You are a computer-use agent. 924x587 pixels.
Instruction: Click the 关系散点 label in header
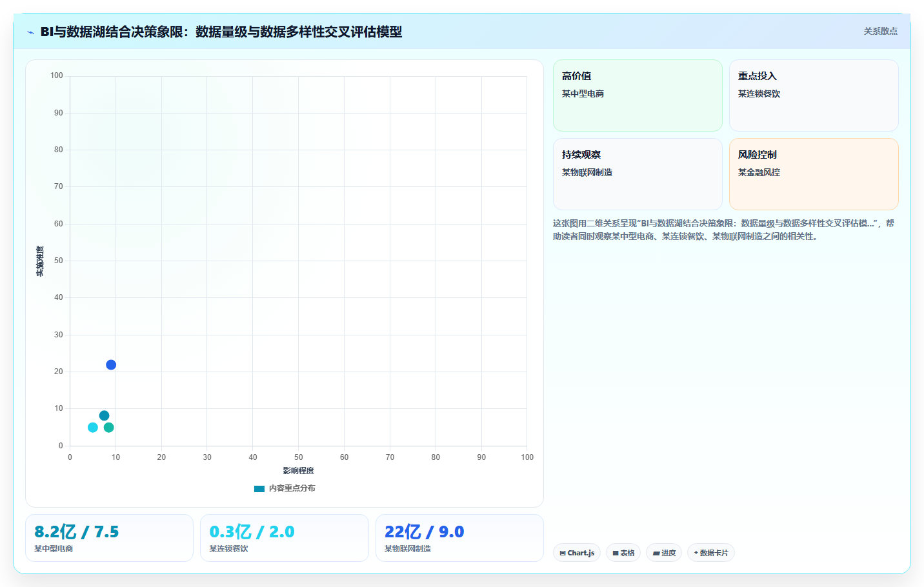[880, 31]
